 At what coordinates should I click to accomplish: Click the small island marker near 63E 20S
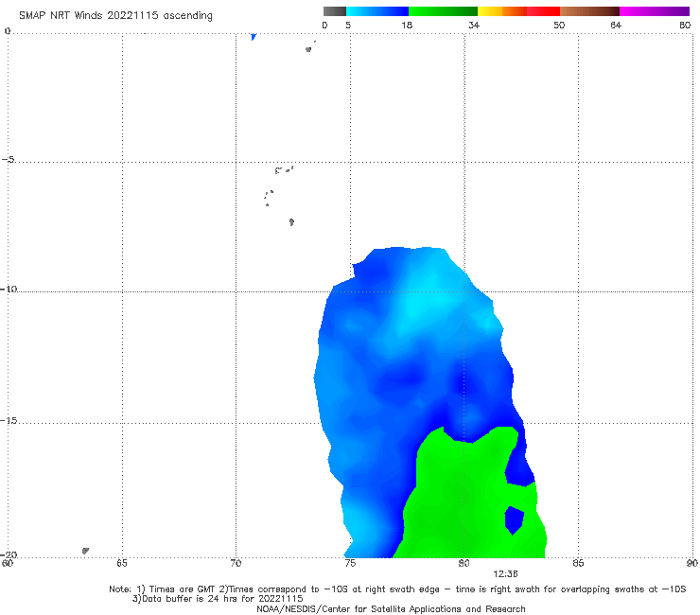coord(85,551)
